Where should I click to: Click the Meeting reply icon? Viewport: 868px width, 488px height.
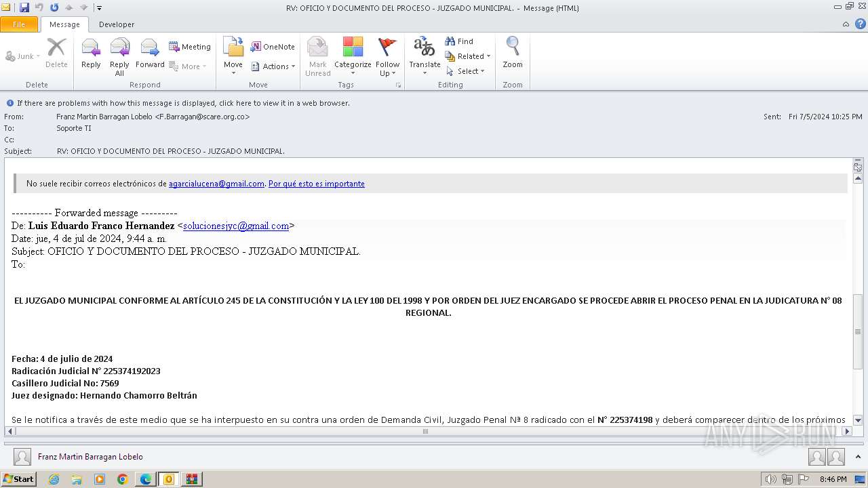(x=190, y=47)
